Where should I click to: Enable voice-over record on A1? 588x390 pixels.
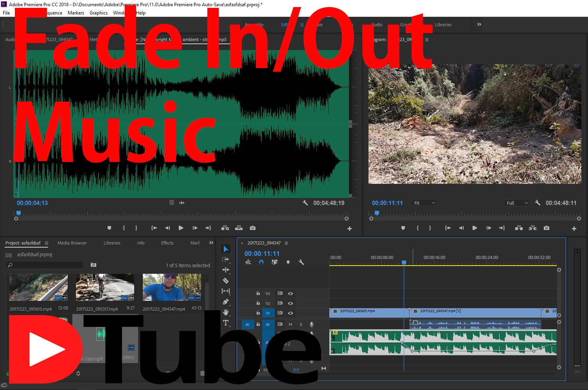pos(312,324)
